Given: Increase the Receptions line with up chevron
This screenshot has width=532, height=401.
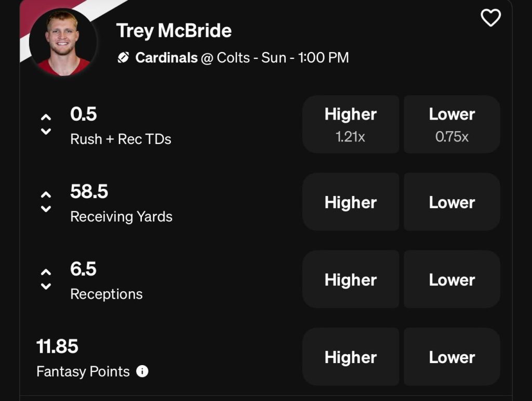Looking at the screenshot, I should 46,272.
